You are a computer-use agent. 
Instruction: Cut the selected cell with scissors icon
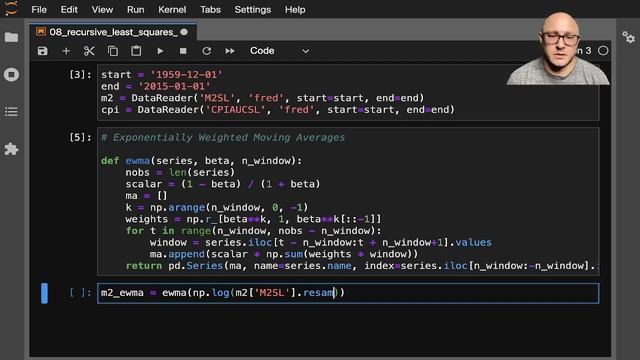(89, 51)
